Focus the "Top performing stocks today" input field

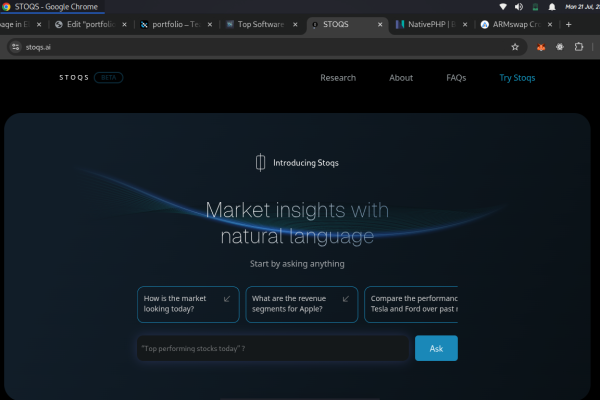tap(272, 348)
